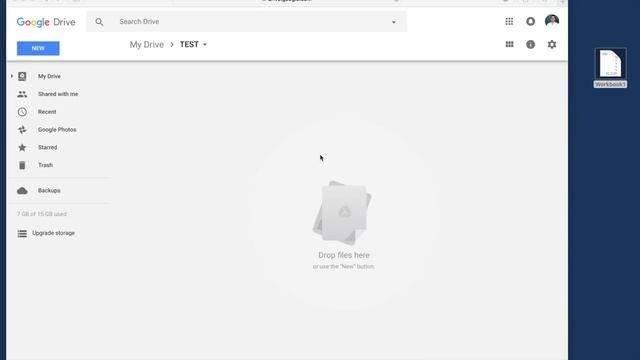Click the Google Photos pinwheel icon
640x360 pixels.
[x=22, y=130]
